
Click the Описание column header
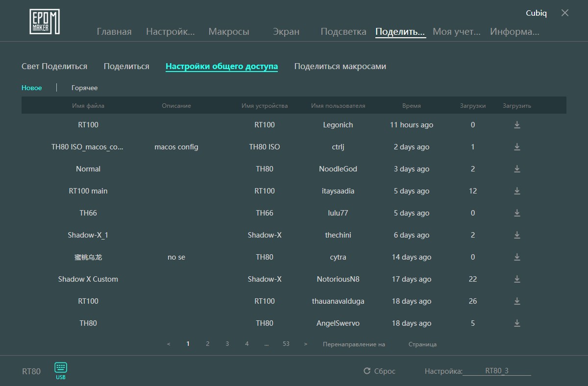tap(176, 106)
